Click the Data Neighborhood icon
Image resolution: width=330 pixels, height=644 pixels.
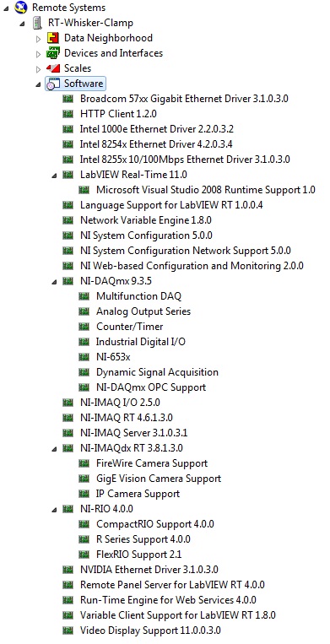tap(53, 38)
